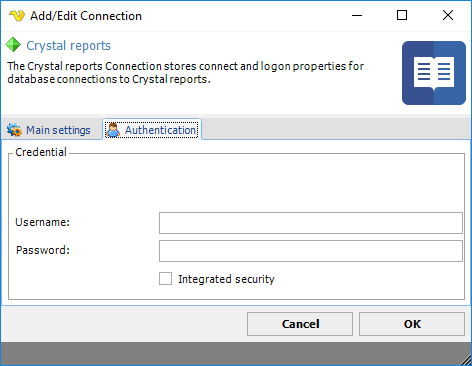Click the Cancel button

[x=300, y=324]
